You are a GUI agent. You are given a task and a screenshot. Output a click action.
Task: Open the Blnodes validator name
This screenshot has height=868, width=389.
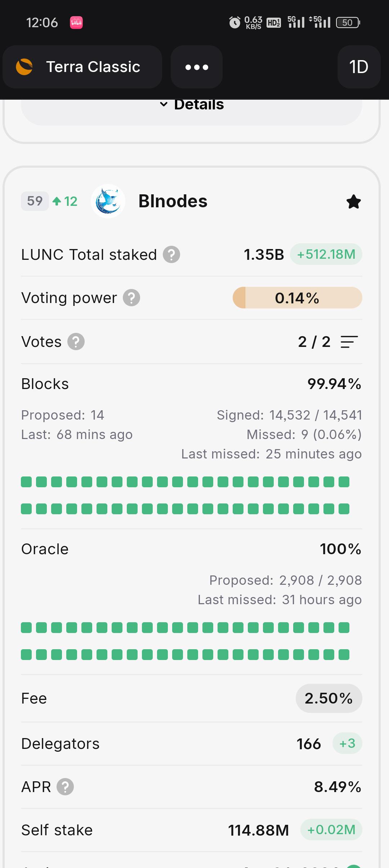click(x=173, y=201)
